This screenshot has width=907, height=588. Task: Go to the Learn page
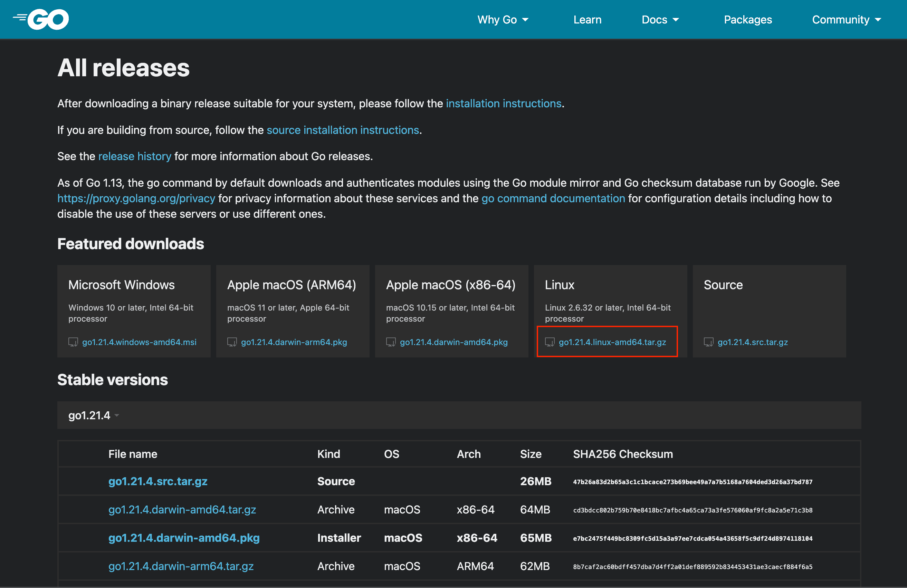point(587,19)
